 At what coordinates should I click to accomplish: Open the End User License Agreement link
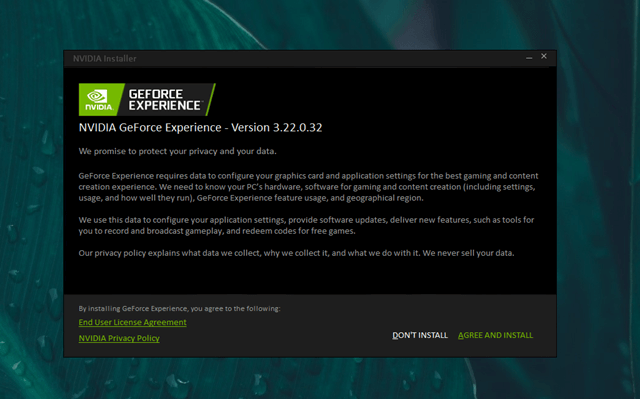click(x=132, y=322)
